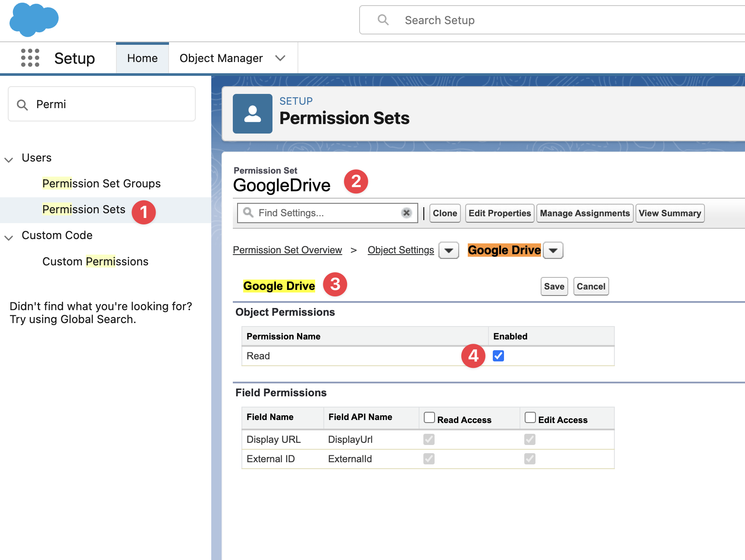Click the Find Settings magnifier icon

click(248, 212)
